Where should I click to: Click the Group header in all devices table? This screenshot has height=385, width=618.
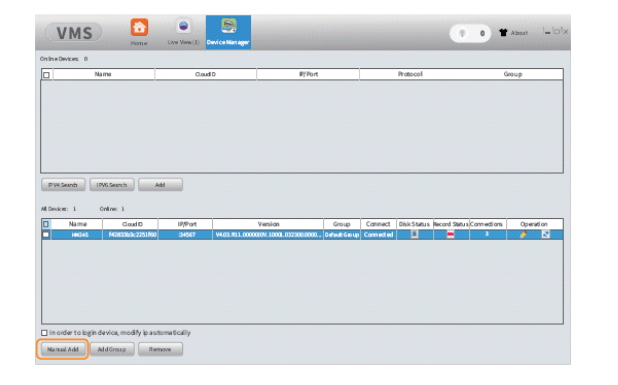(341, 224)
